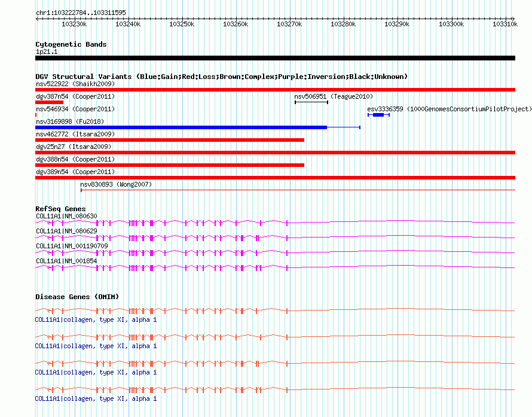Open variant dgv388n54 (Cooper2011) label
This screenshot has width=532, height=417.
click(x=75, y=159)
